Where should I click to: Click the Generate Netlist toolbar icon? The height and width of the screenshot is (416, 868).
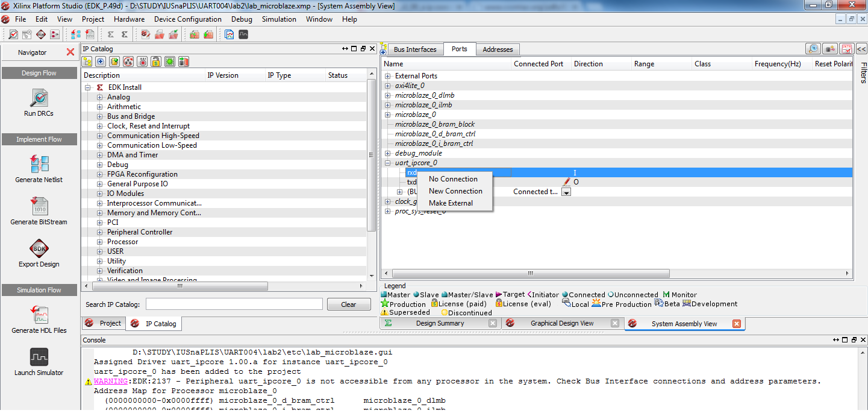(75, 34)
